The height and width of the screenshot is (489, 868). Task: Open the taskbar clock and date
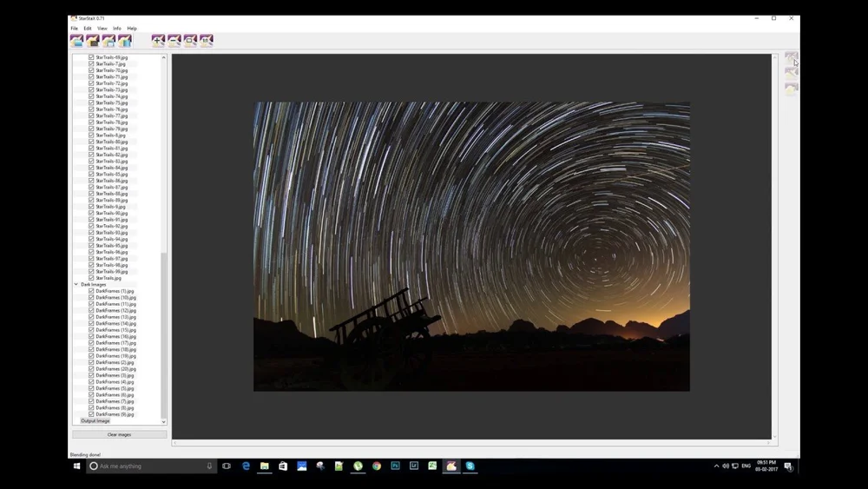pyautogui.click(x=766, y=466)
